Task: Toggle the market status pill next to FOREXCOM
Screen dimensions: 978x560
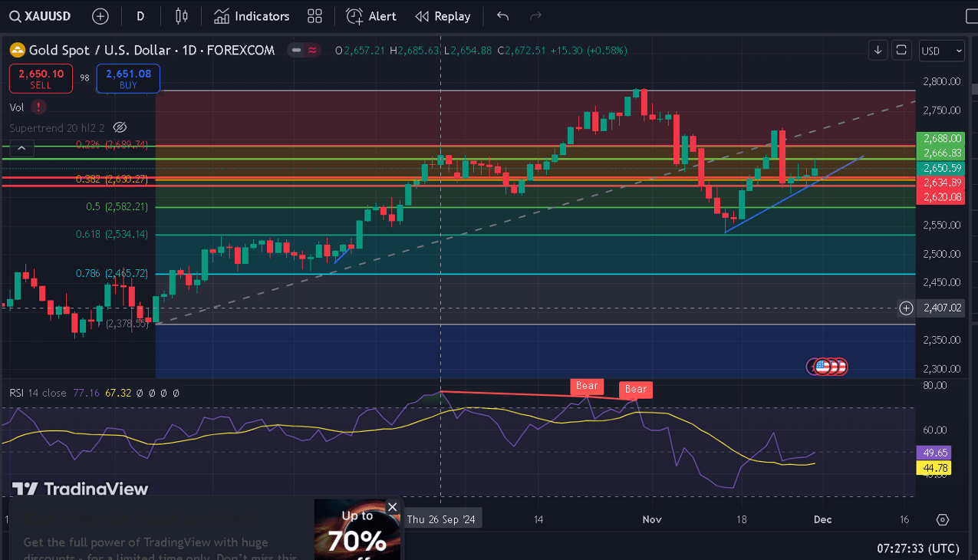Action: (x=305, y=51)
